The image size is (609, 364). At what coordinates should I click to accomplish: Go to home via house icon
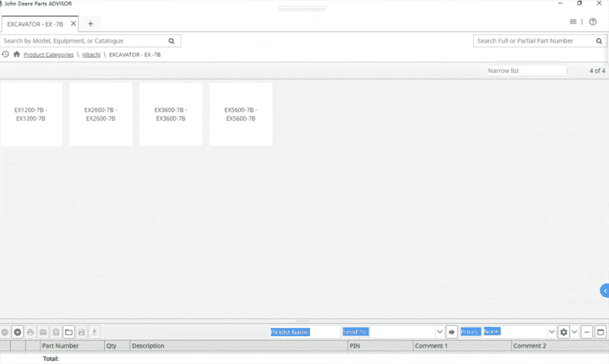(16, 54)
